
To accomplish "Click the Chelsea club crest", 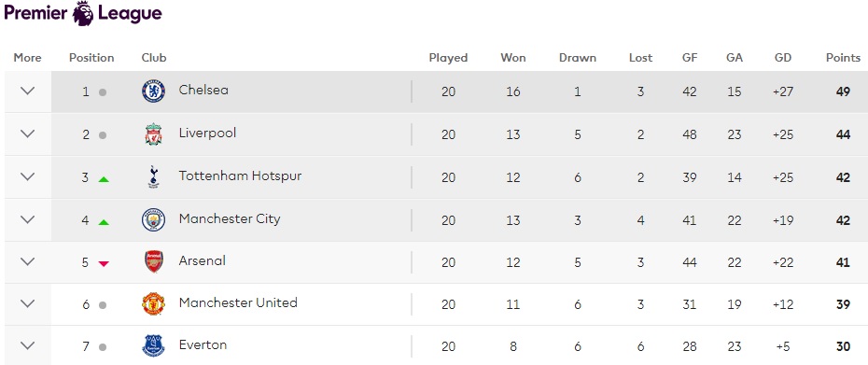I will 153,91.
